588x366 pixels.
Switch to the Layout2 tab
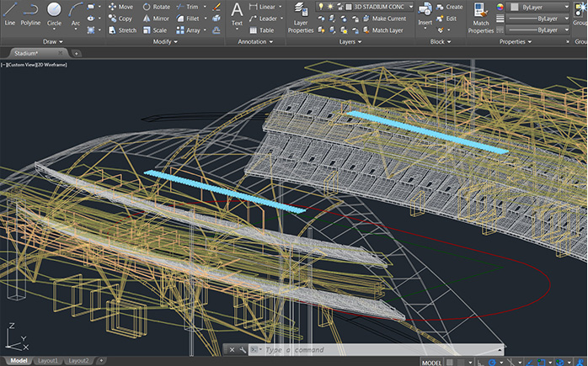[78, 361]
